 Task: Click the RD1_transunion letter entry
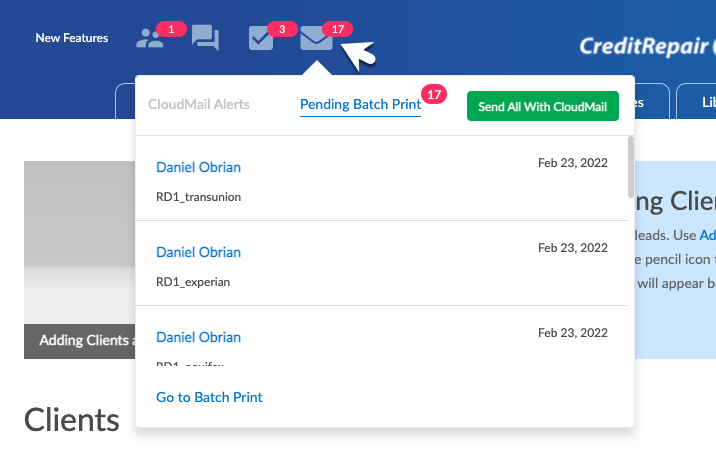point(198,197)
